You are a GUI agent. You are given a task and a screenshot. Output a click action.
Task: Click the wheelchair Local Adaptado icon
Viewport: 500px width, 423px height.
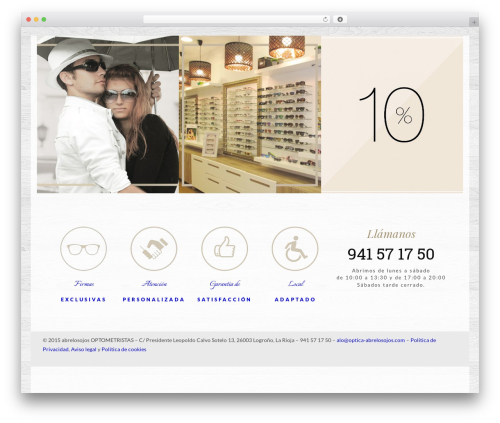[295, 249]
